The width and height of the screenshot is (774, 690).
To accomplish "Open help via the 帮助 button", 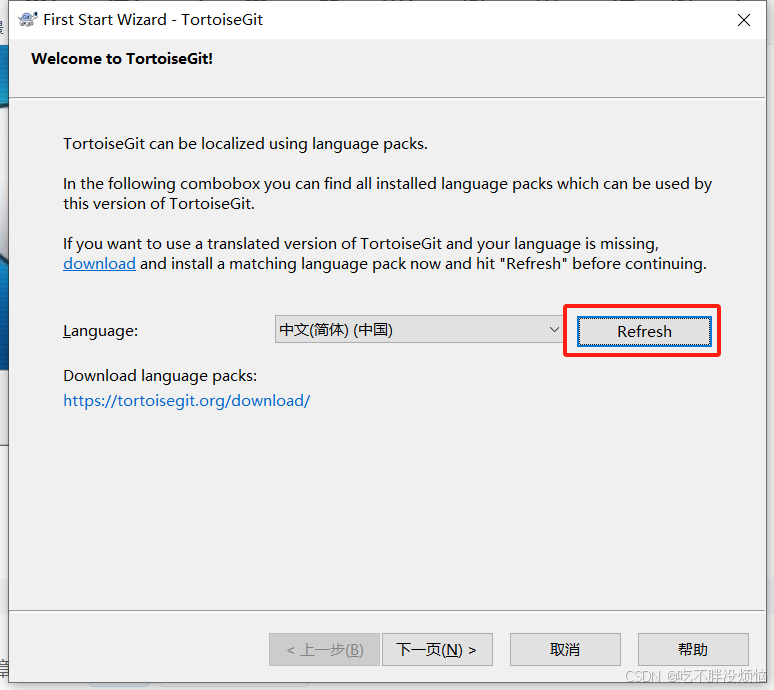I will click(693, 649).
